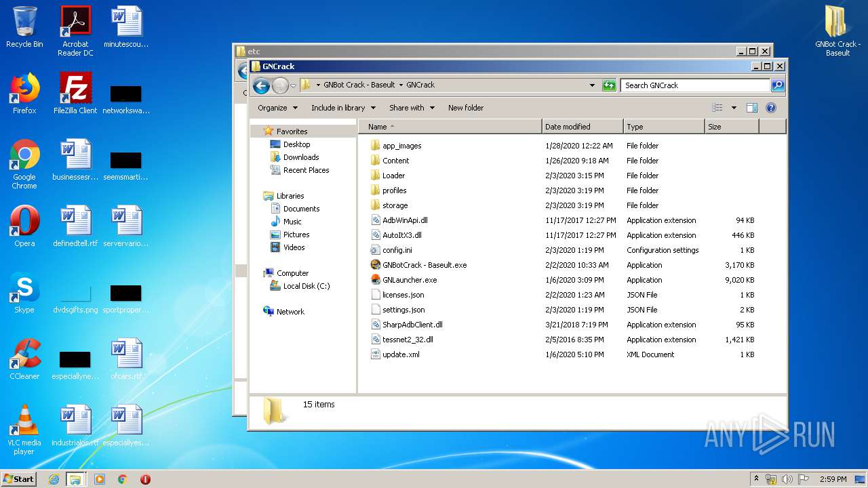Image resolution: width=868 pixels, height=488 pixels.
Task: Sort by Type column header
Action: [x=664, y=127]
